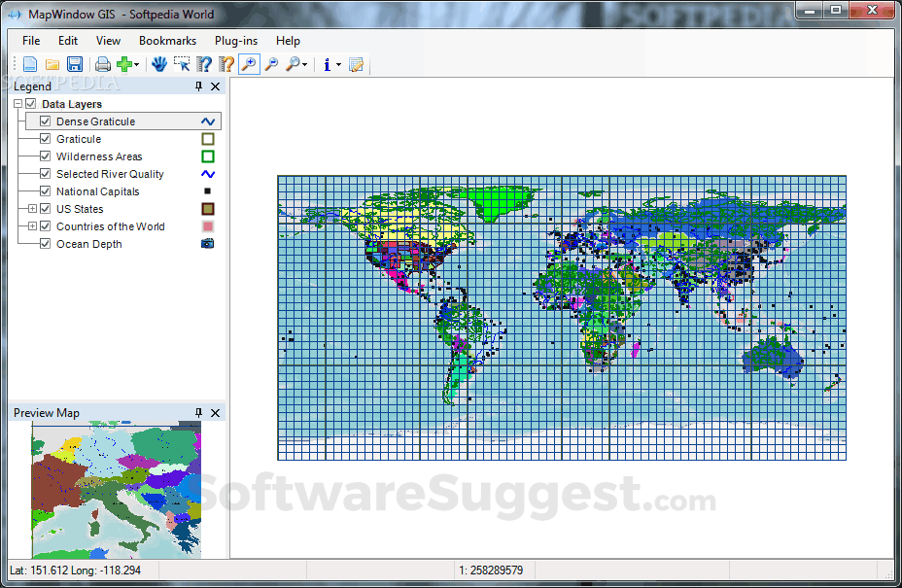Screen dimensions: 902x588
Task: Toggle the Ocean Depth layer checkbox
Action: 45,244
